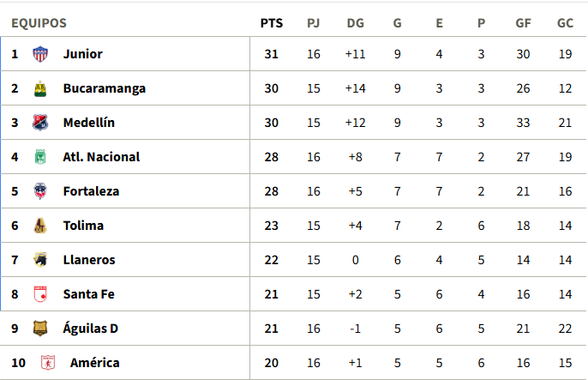The width and height of the screenshot is (588, 380).
Task: Open the Atl. Nacional team link
Action: (101, 157)
